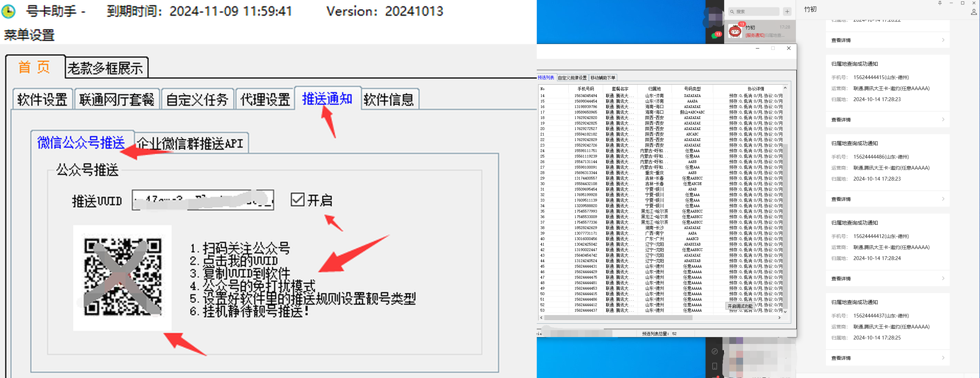980x378 pixels.
Task: Toggle the 开启 push checkbox
Action: coord(297,199)
